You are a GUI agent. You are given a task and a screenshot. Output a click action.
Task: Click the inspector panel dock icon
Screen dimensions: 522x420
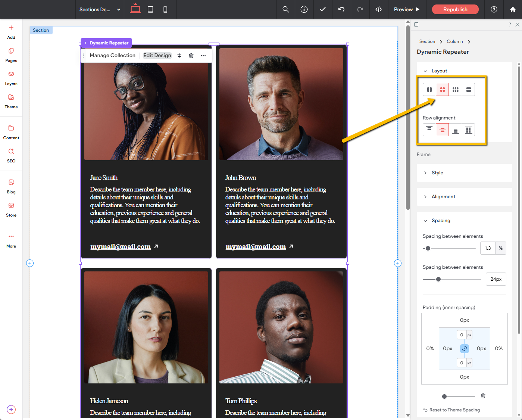[416, 25]
